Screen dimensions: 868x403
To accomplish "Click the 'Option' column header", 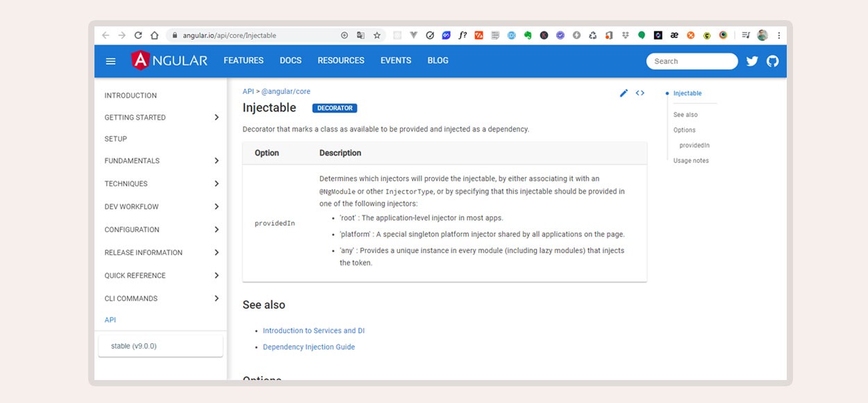I will point(267,153).
